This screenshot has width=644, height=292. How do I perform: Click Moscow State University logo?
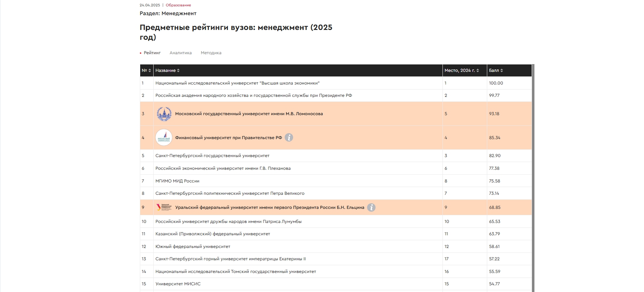164,114
